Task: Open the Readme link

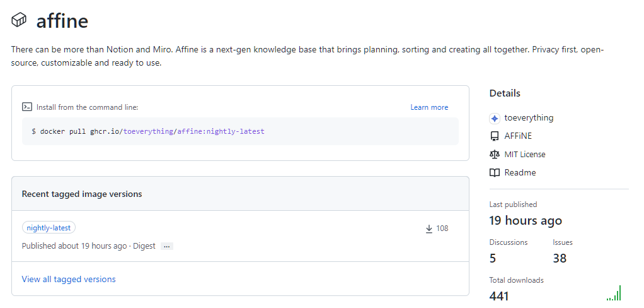Action: pos(520,173)
